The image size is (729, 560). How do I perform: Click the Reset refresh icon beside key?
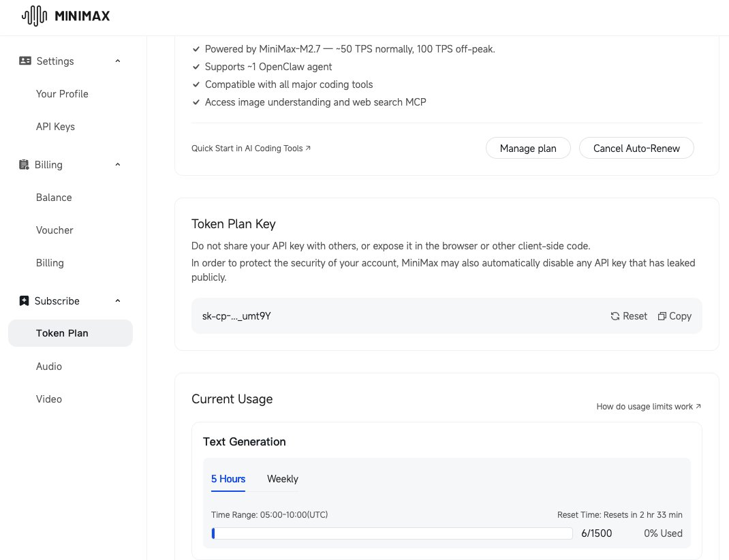[615, 316]
